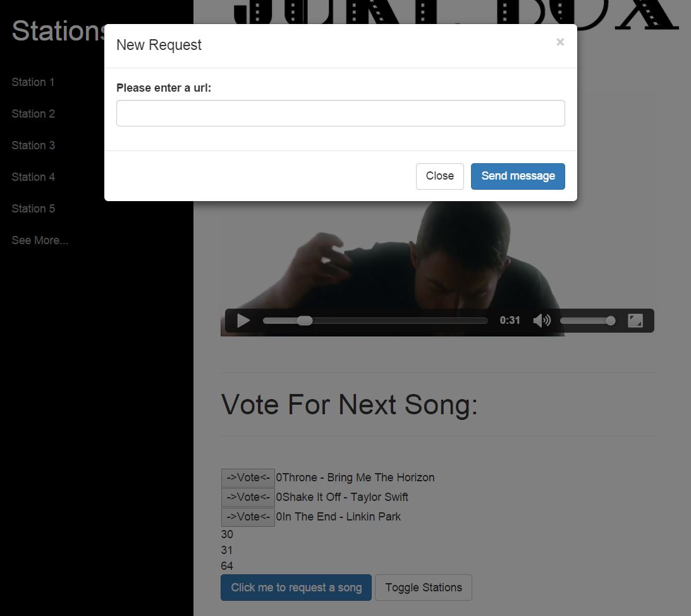Image resolution: width=691 pixels, height=616 pixels.
Task: Vote for In The End - Linkin Park
Action: pos(248,517)
